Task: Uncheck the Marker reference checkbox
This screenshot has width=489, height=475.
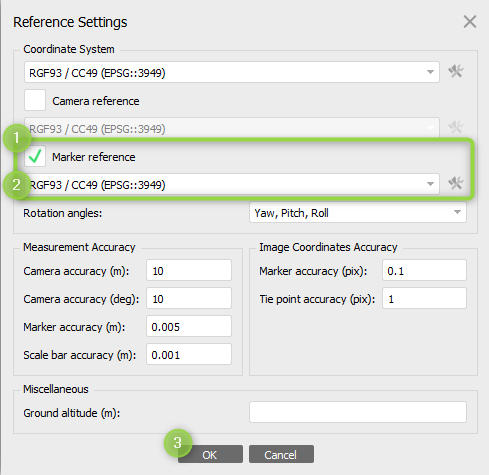Action: (x=35, y=156)
